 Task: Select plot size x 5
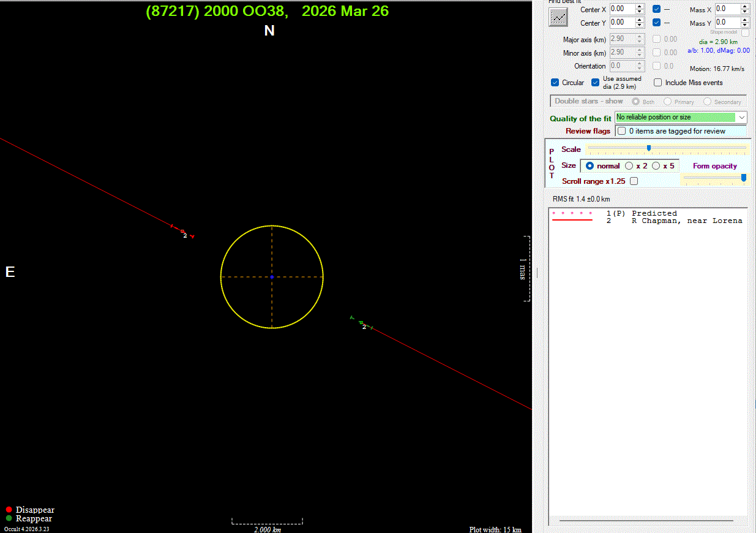tap(656, 166)
